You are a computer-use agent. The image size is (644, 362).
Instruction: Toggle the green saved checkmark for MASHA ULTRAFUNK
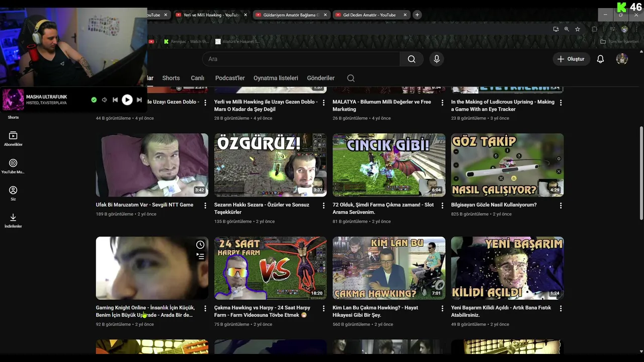tap(94, 100)
